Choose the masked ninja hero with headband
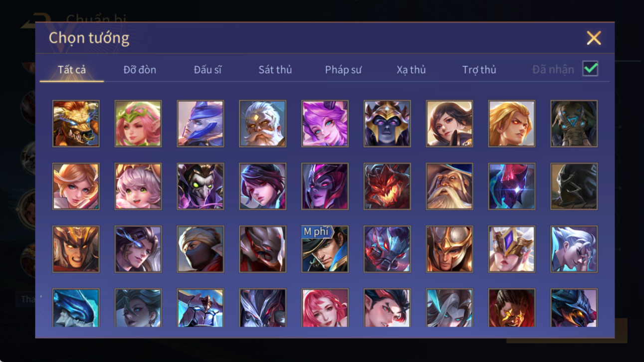644x362 pixels. click(x=201, y=249)
